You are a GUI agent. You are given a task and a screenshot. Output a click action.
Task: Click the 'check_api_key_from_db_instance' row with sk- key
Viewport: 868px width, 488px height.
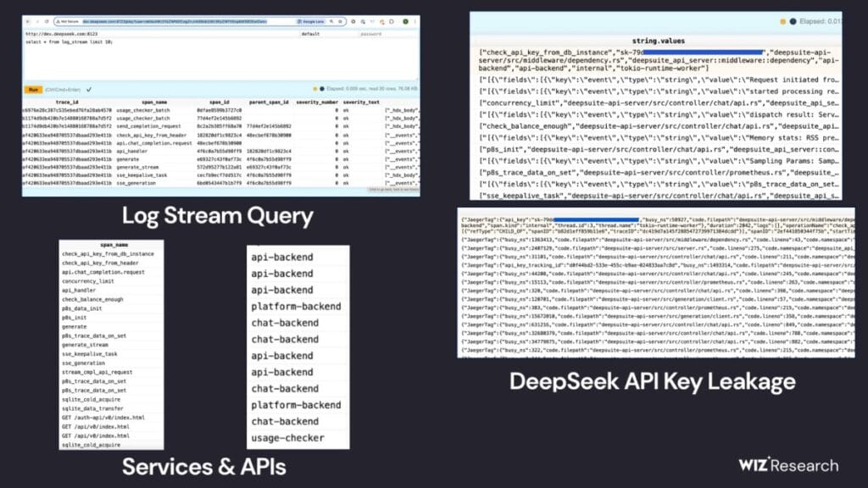[658, 60]
